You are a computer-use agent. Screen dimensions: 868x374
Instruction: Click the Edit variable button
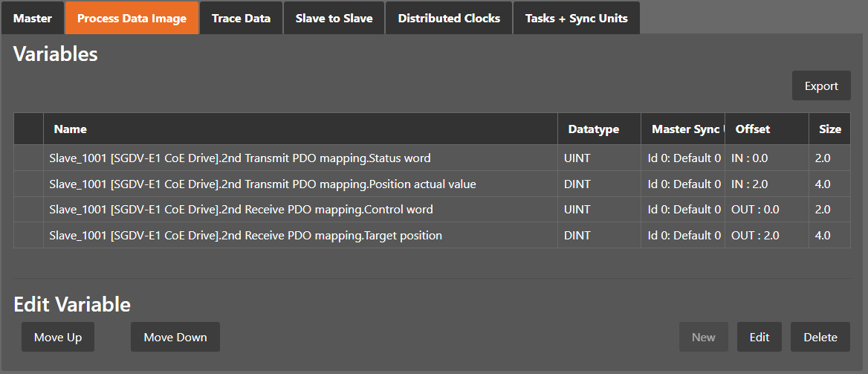(759, 337)
